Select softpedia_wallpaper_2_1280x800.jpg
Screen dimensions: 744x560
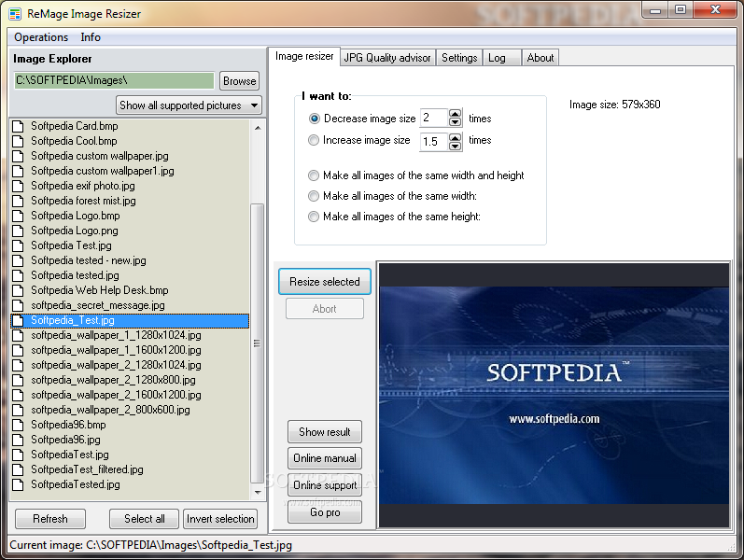point(130,380)
